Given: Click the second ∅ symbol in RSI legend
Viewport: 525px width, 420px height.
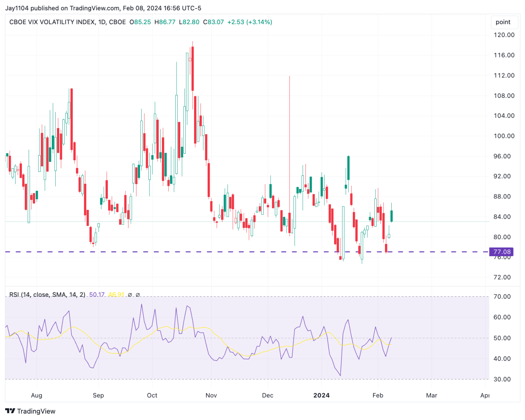Looking at the screenshot, I should pyautogui.click(x=138, y=295).
